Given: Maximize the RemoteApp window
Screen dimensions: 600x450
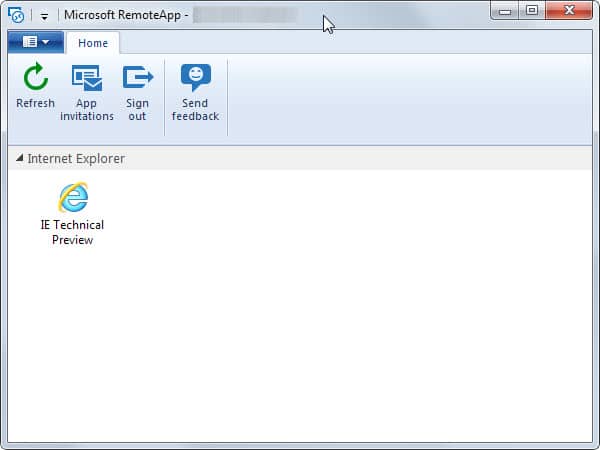Looking at the screenshot, I should 532,10.
